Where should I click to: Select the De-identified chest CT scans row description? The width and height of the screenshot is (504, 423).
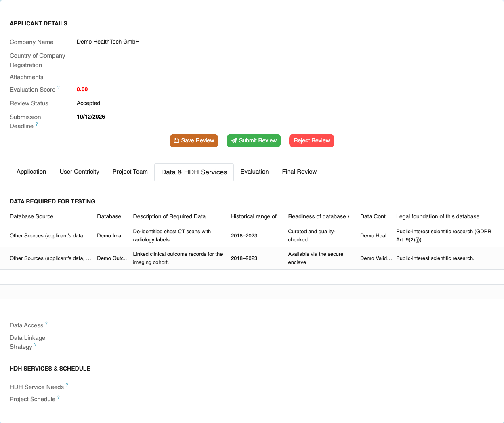point(172,235)
